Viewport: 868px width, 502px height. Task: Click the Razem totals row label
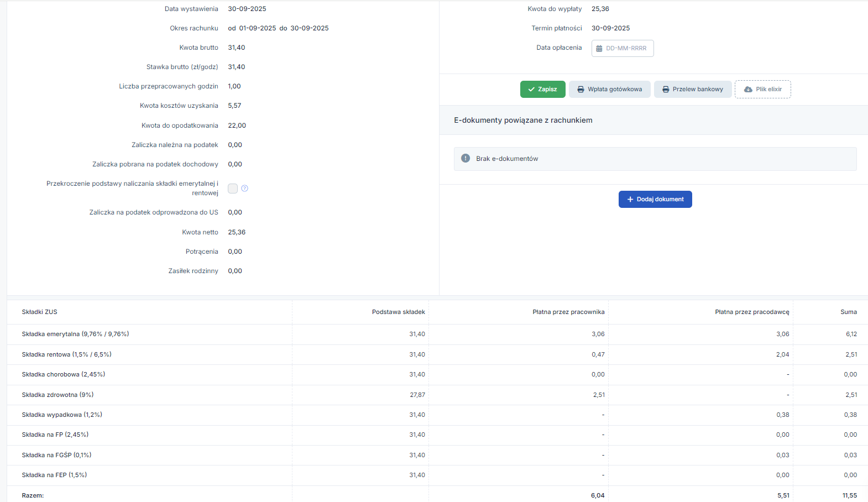[33, 496]
